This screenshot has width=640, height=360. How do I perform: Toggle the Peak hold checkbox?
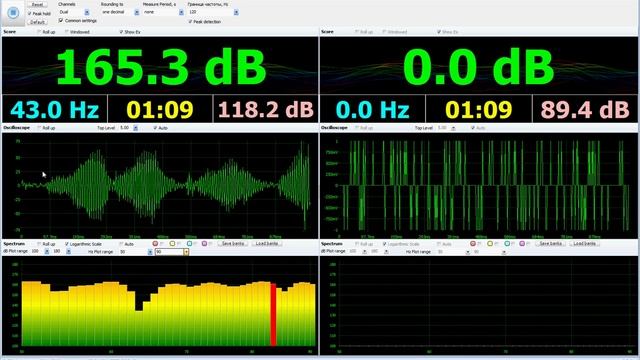[x=30, y=13]
